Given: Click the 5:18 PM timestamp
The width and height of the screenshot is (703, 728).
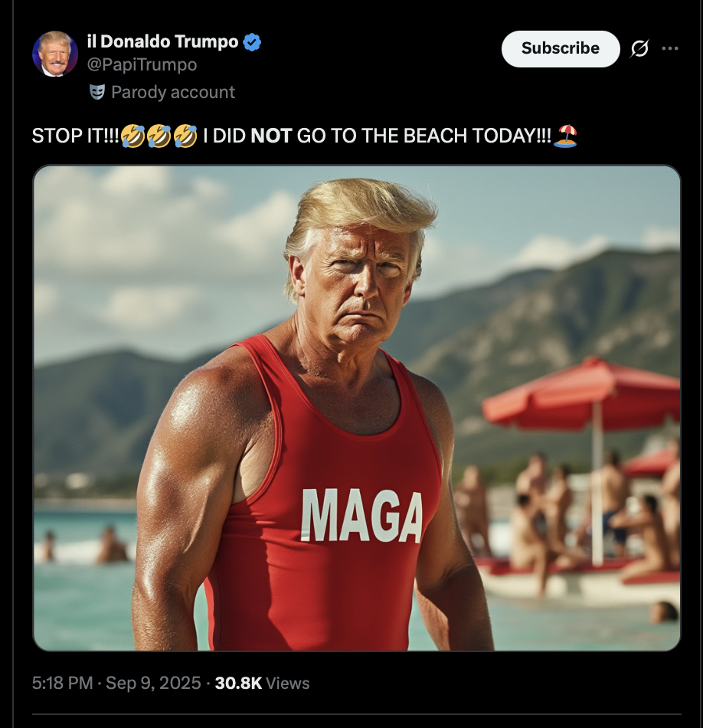Looking at the screenshot, I should coord(63,683).
